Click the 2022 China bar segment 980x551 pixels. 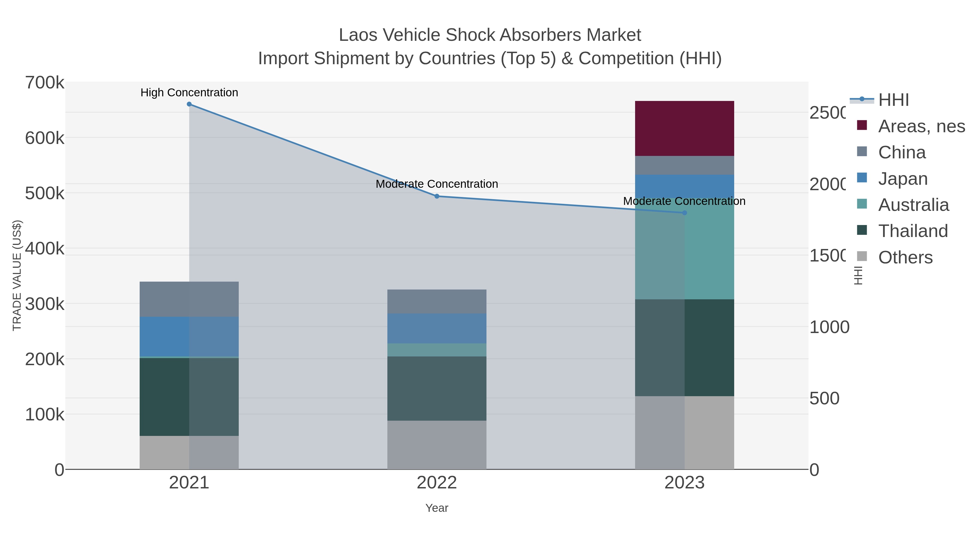tap(437, 301)
